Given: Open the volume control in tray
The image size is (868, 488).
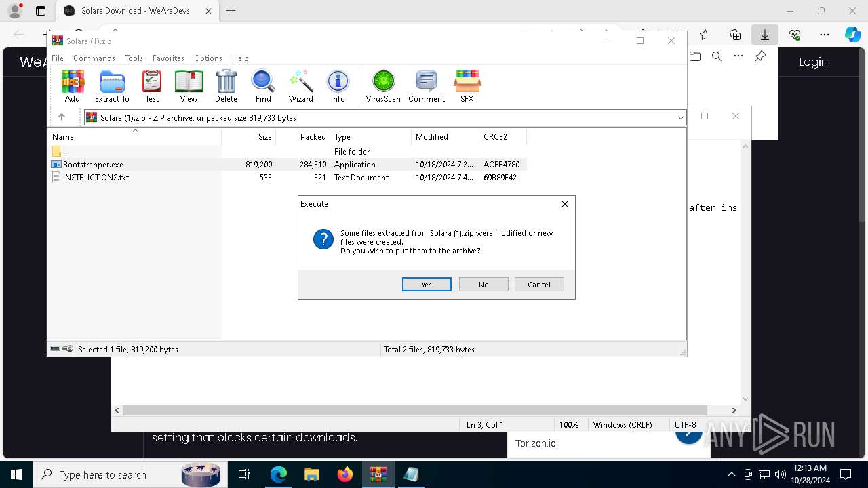Looking at the screenshot, I should point(781,474).
